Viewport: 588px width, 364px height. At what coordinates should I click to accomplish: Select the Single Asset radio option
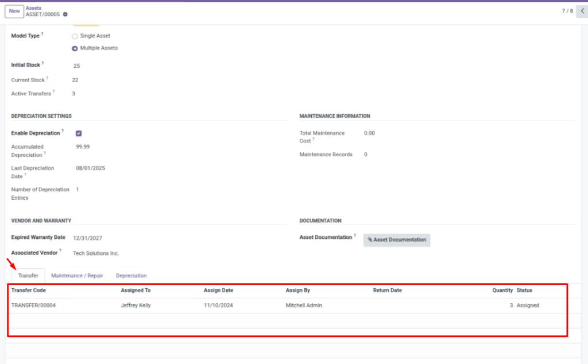click(x=75, y=36)
